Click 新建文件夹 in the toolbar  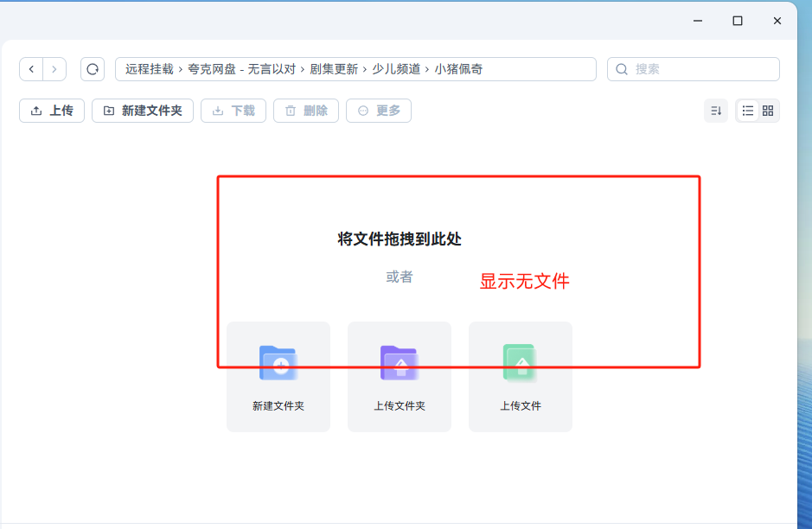click(x=143, y=111)
